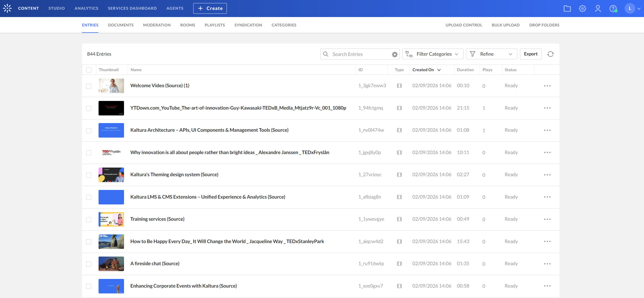Open more actions for A fireside chat

(x=547, y=264)
